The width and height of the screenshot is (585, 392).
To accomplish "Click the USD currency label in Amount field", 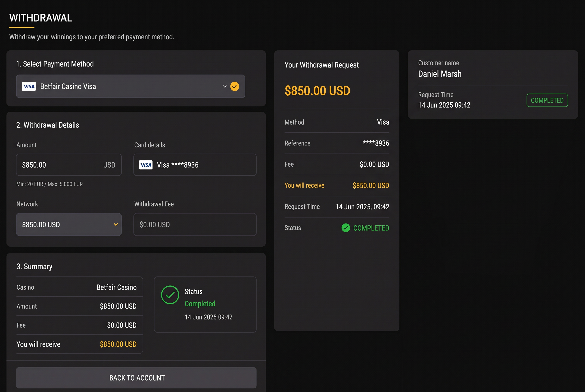I will pos(109,165).
